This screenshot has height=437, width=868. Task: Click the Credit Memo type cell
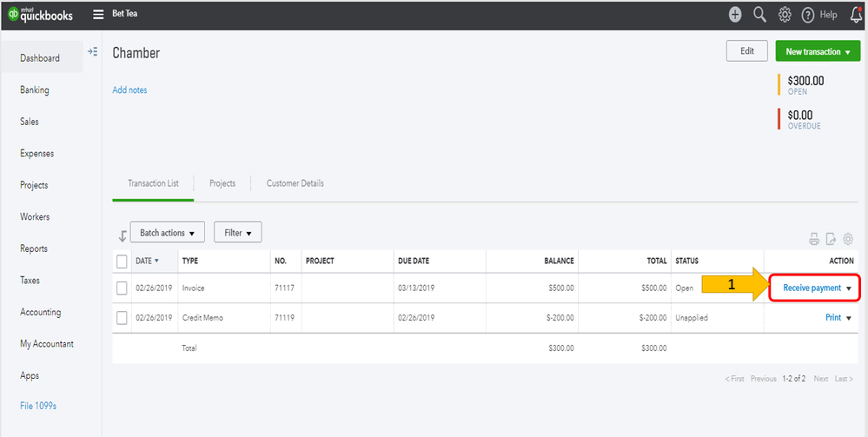click(x=202, y=318)
